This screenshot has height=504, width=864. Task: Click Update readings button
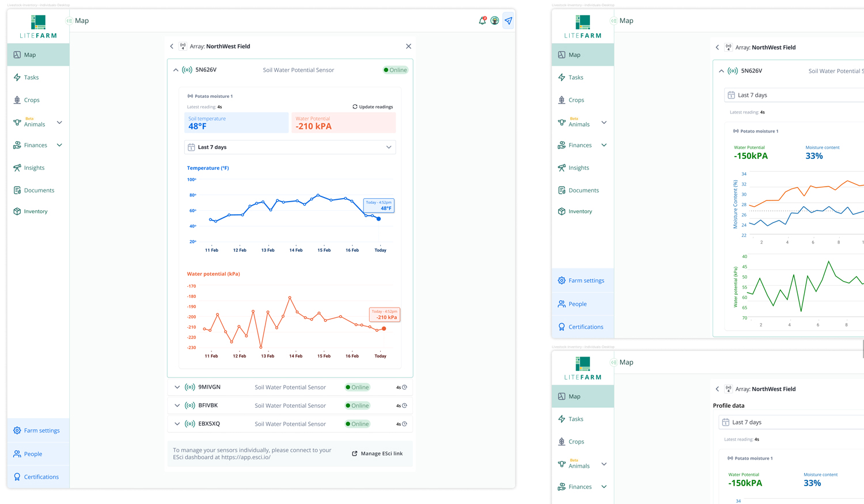(373, 107)
